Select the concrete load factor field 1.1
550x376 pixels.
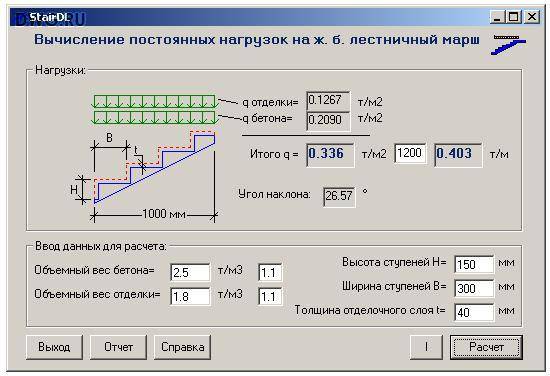(270, 272)
